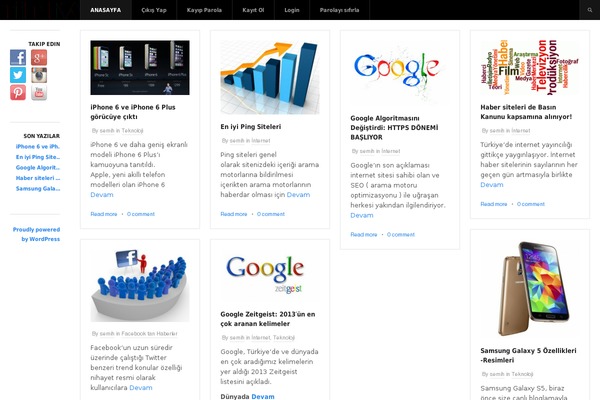Open the Pinterest social icon
This screenshot has height=400, width=600.
[18, 93]
